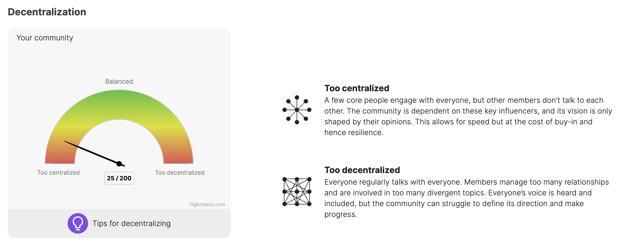Open the Highcharts.com credit link

coord(207,205)
